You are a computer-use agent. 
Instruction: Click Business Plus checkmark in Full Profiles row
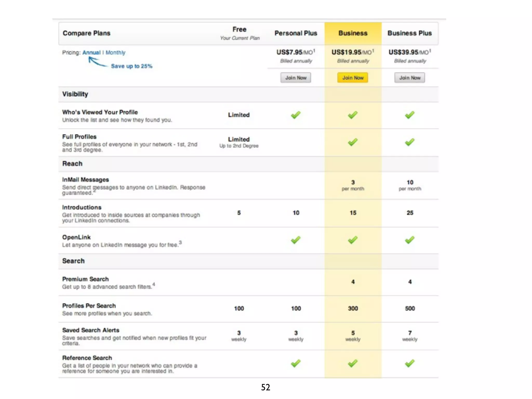(410, 142)
